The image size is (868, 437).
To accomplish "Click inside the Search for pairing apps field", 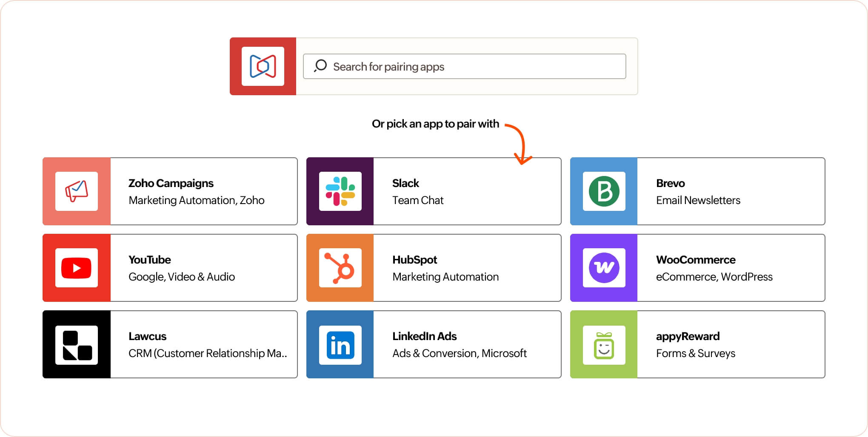I will pyautogui.click(x=464, y=66).
